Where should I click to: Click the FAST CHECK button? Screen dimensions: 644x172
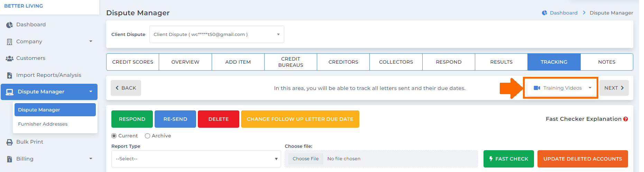(509, 159)
